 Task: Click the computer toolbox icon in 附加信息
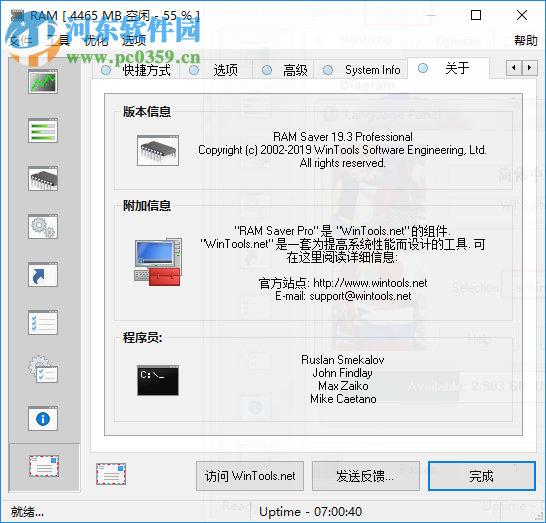click(x=158, y=262)
